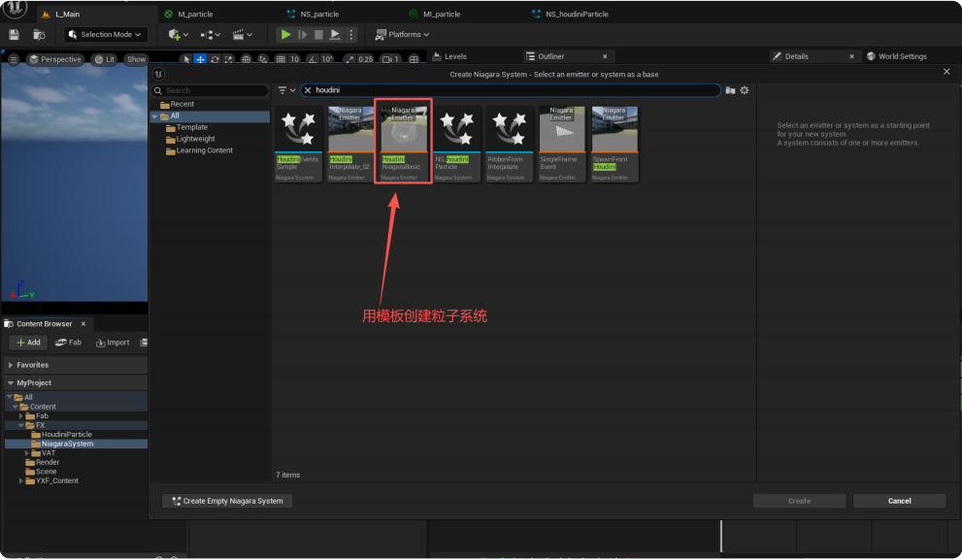This screenshot has width=962, height=560.
Task: Click the Fab icon in Content Browser
Action: coord(69,343)
